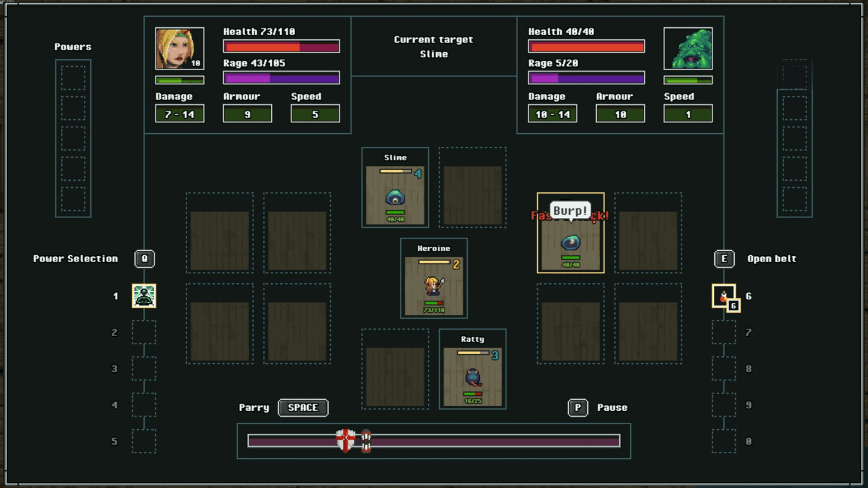Image resolution: width=868 pixels, height=488 pixels.
Task: Click the green slime portrait in the target panel
Action: pyautogui.click(x=688, y=48)
